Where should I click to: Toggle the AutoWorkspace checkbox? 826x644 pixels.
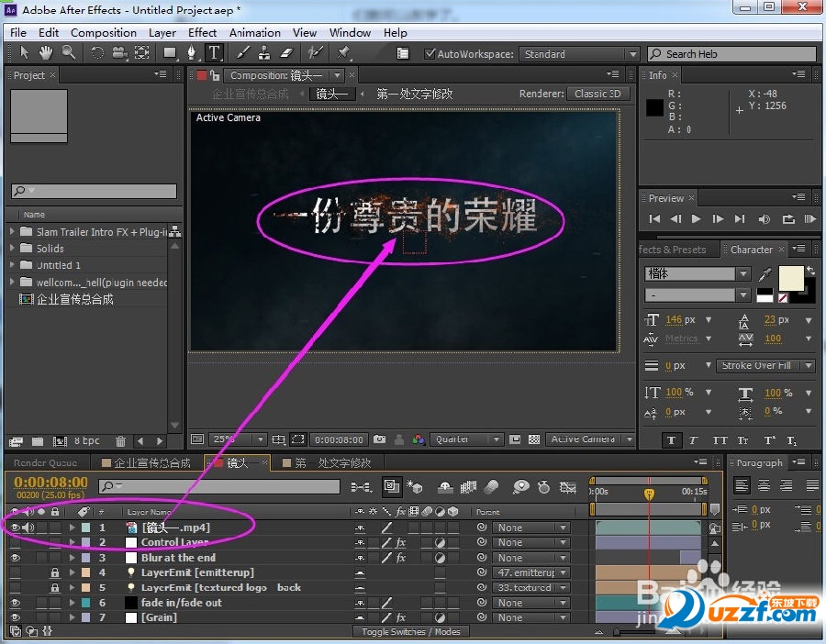[430, 54]
